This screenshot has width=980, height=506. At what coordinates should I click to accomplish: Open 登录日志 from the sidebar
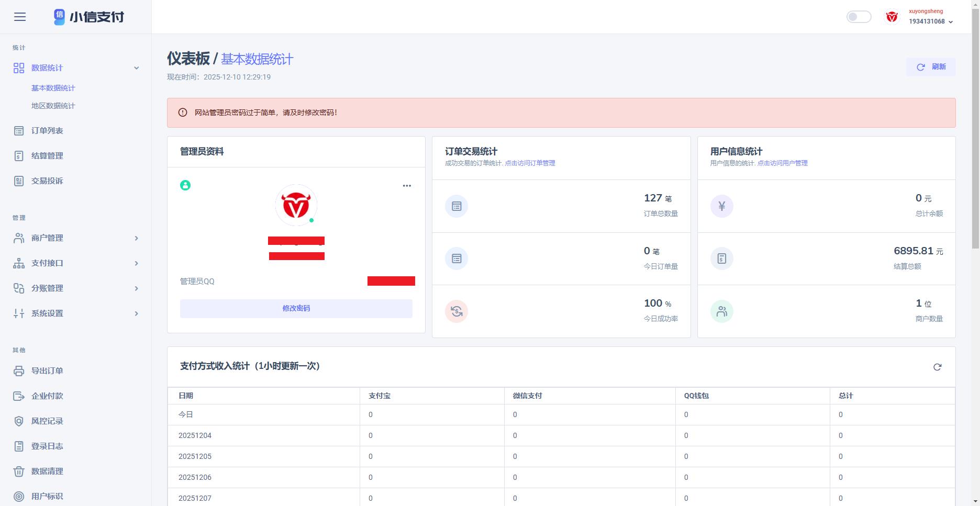46,446
